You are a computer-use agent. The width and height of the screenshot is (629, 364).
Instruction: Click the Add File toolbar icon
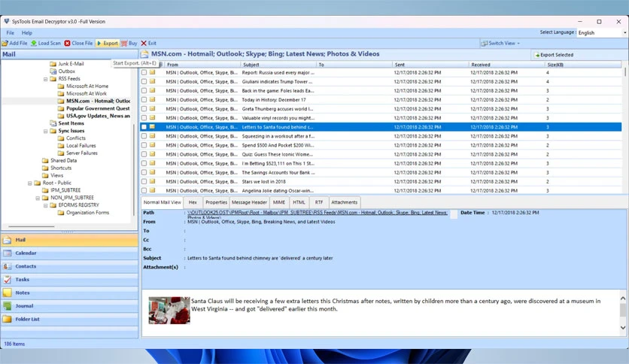[5, 44]
